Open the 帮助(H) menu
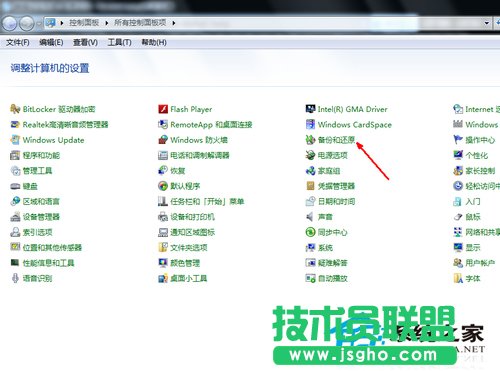Screen dimensions: 500x371 click(x=154, y=42)
